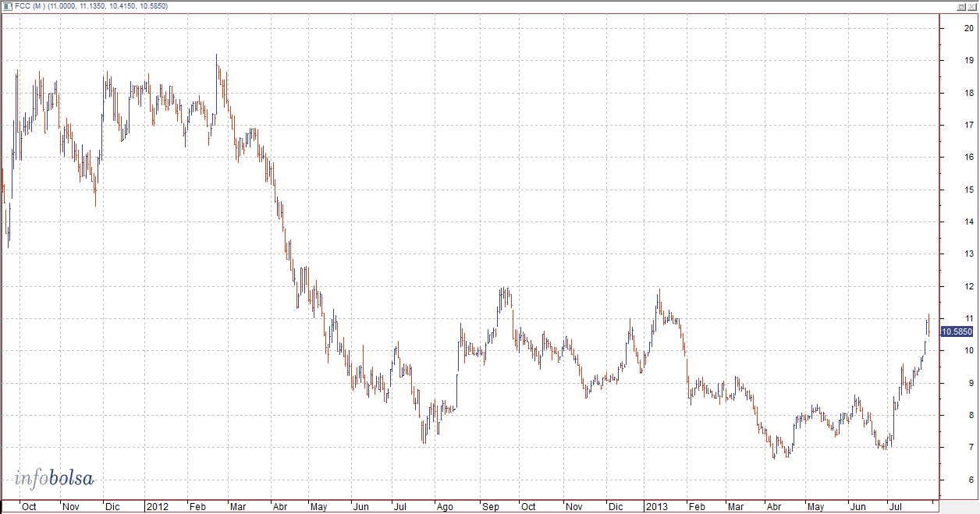Click the Ago month label on time axis
This screenshot has height=514, width=980.
click(x=445, y=507)
